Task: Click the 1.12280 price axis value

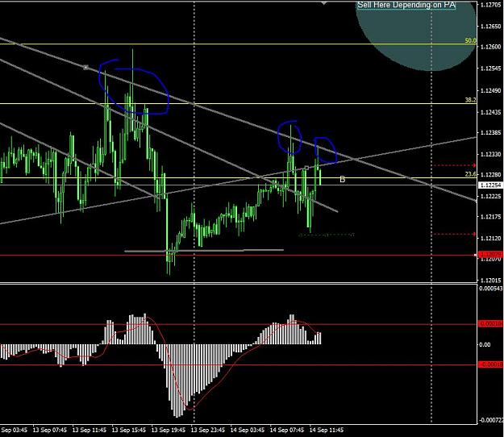Action: (490, 174)
